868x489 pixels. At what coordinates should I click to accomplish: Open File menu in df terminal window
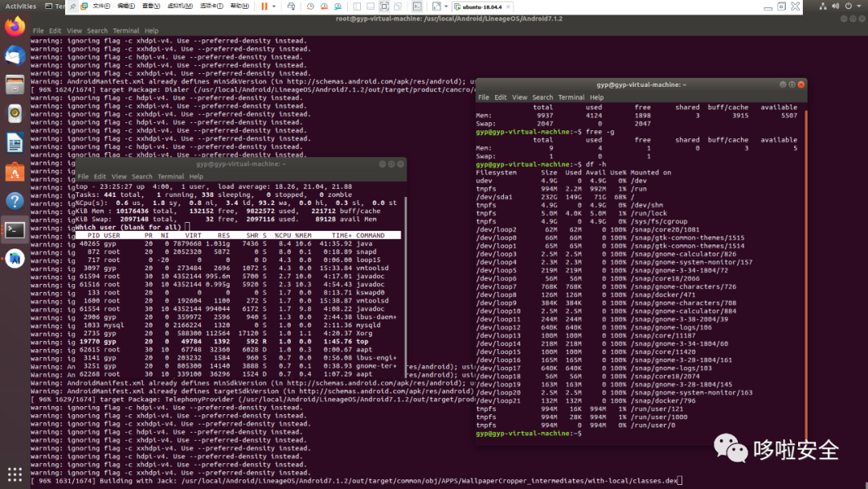click(484, 97)
